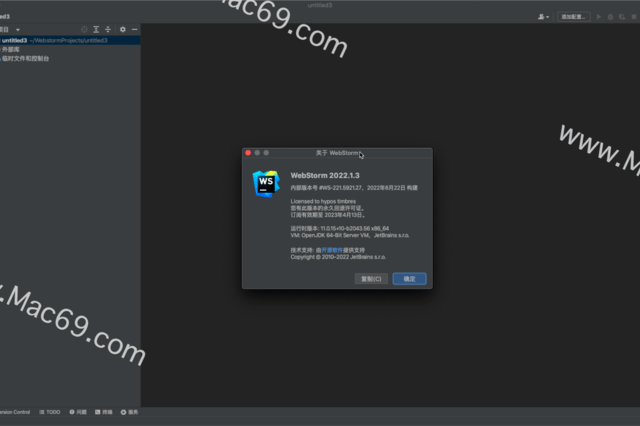The width and height of the screenshot is (640, 426).
Task: Click the 复制(C) button
Action: [x=371, y=279]
